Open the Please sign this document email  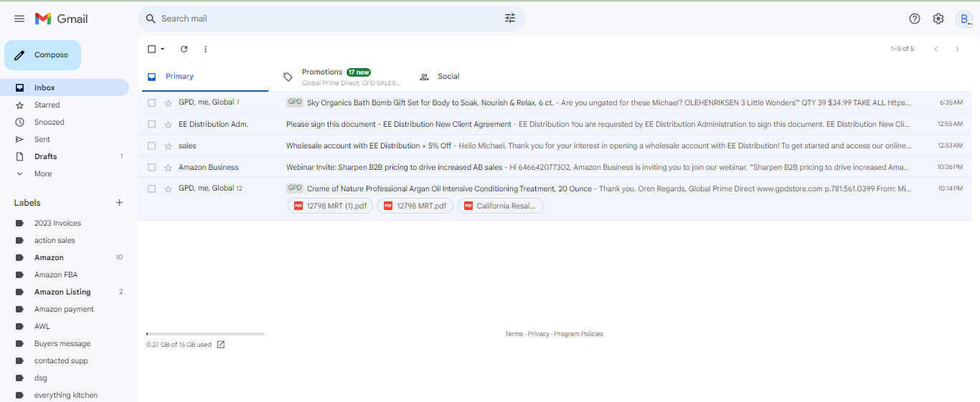pyautogui.click(x=555, y=124)
